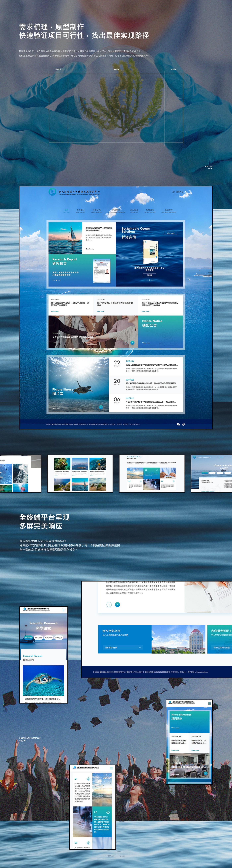This screenshot has width=232, height=868.
Task: Open the 科学研究 Scientific Research menu
Action: pos(97,211)
